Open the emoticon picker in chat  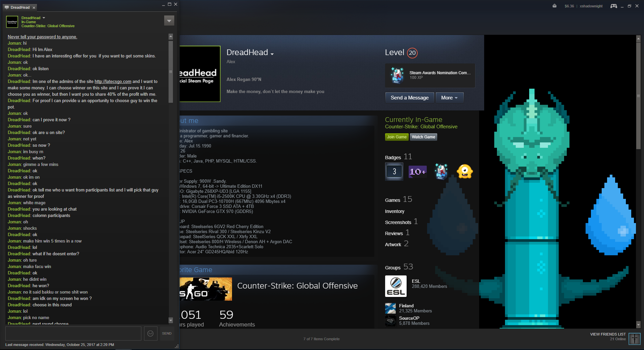click(x=150, y=333)
